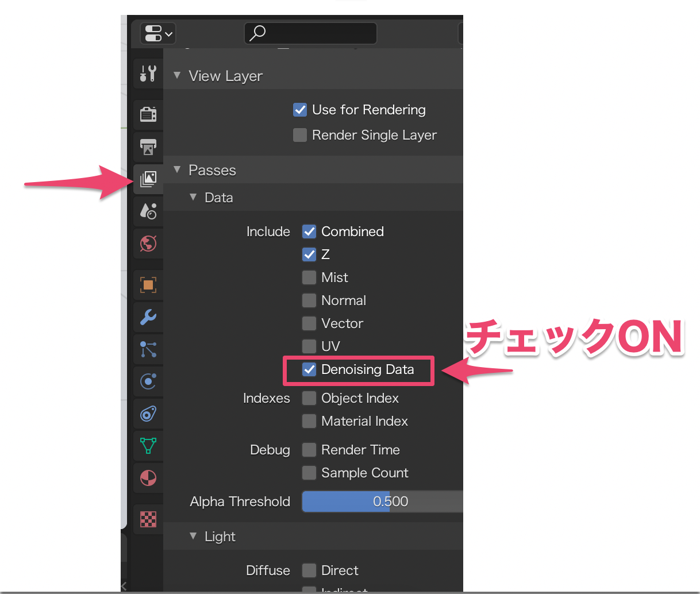Uncheck the Denoising Data pass
This screenshot has width=700, height=594.
pyautogui.click(x=309, y=369)
